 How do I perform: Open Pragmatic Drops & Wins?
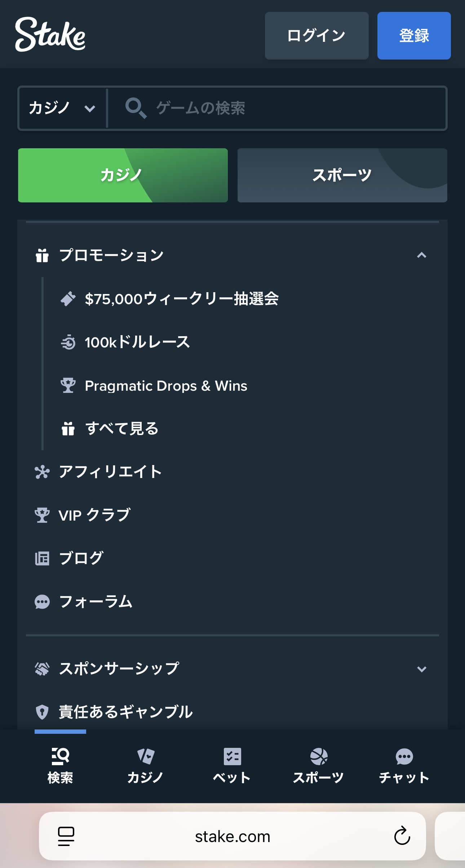(x=166, y=386)
